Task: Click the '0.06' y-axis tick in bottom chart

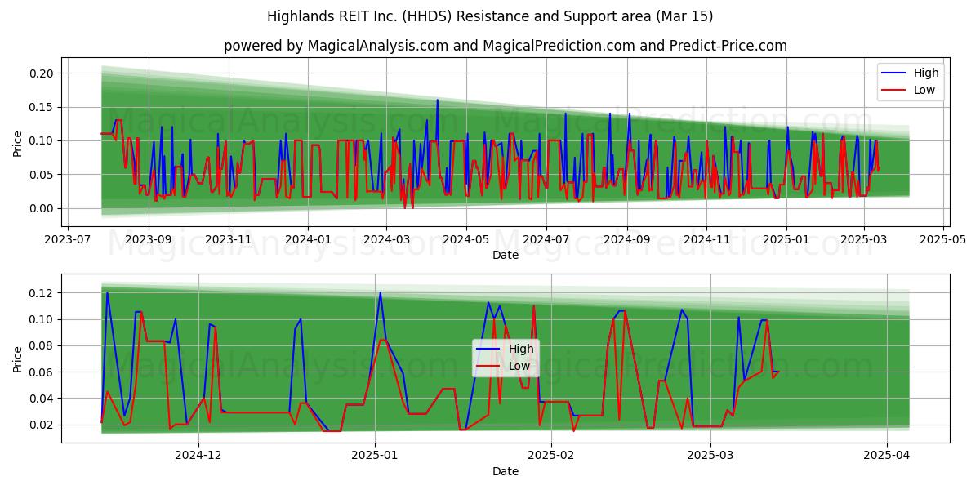Action: click(42, 372)
